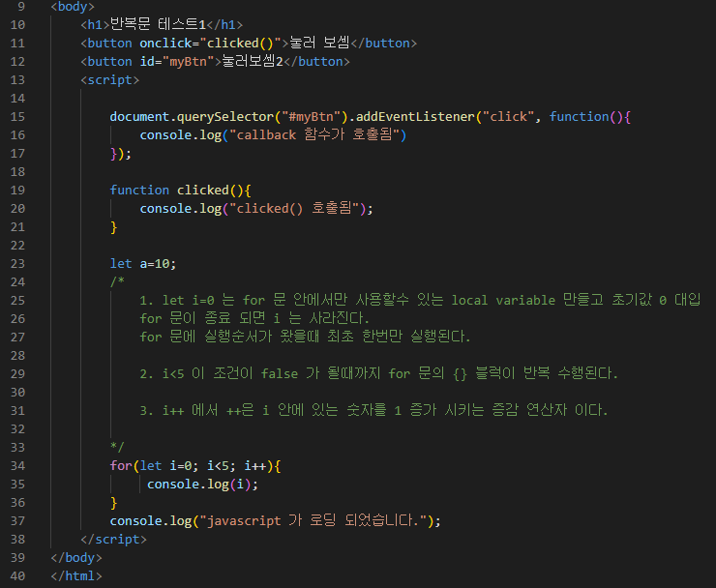The height and width of the screenshot is (588, 716).
Task: Click the line 31 comment about 증감 연산자
Action: 373,410
